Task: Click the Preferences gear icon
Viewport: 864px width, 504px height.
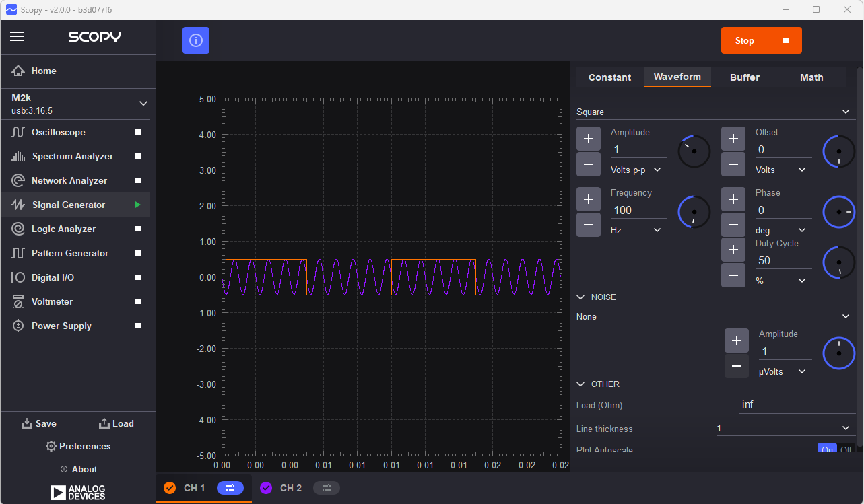Action: pos(51,446)
